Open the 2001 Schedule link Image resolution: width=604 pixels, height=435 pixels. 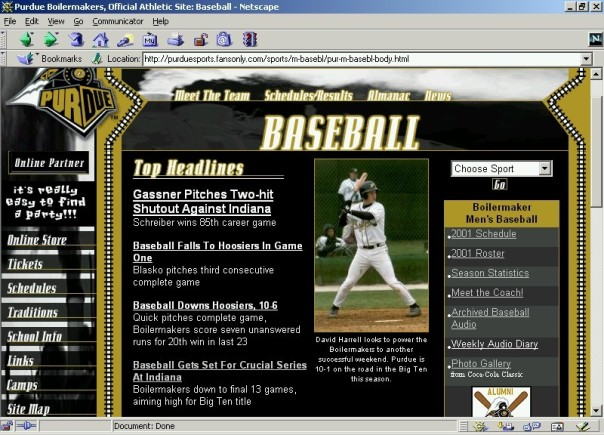pyautogui.click(x=483, y=234)
